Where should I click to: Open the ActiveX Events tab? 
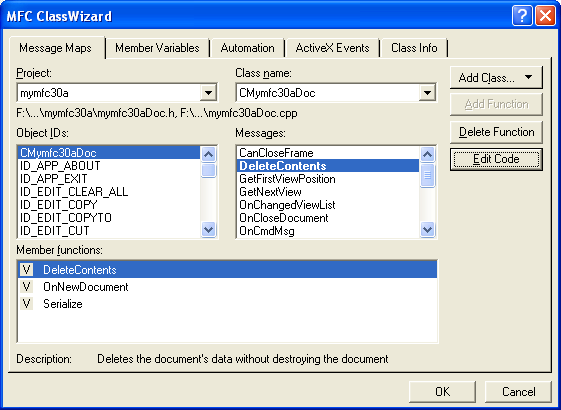tap(332, 48)
